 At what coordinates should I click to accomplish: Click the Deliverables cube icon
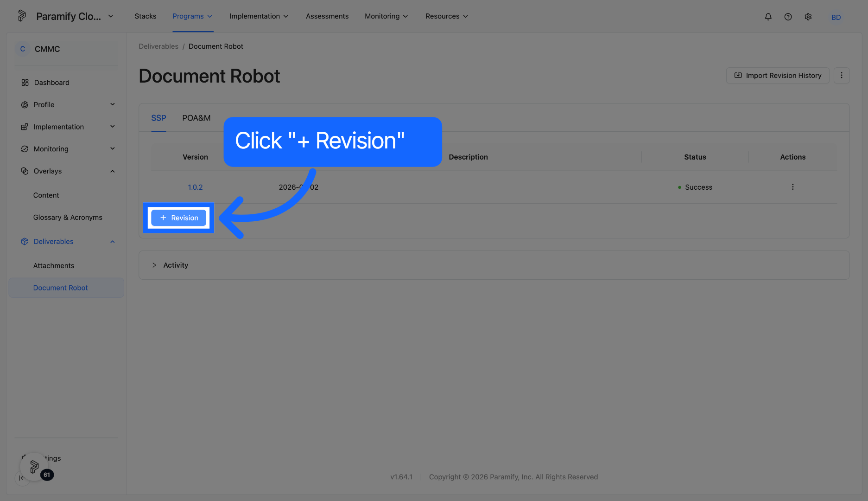pos(25,242)
